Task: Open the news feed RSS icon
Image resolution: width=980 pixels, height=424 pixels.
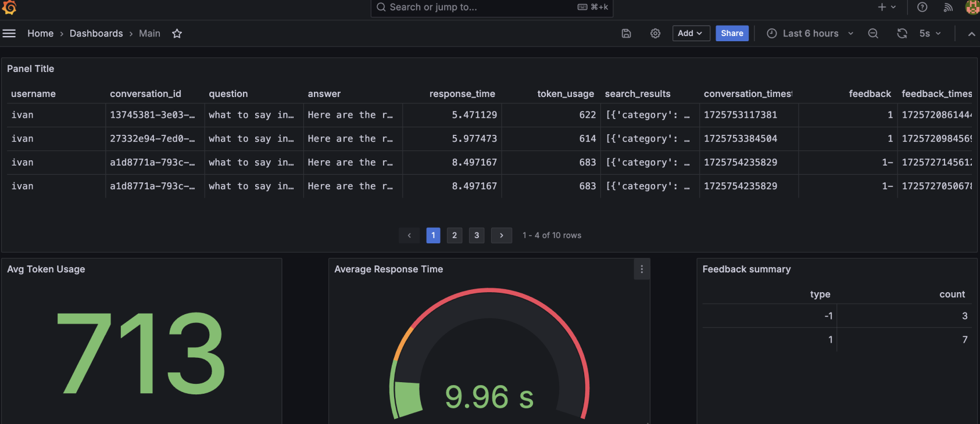Action: (x=948, y=7)
